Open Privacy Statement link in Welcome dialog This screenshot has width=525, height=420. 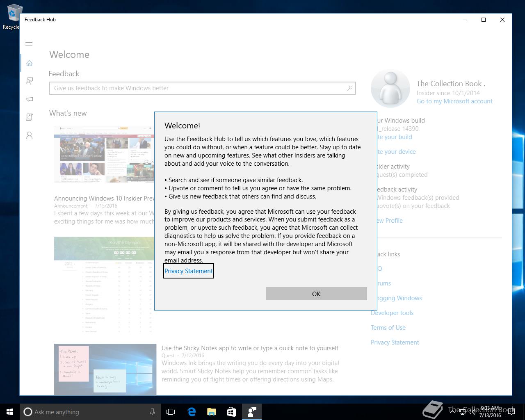[189, 271]
